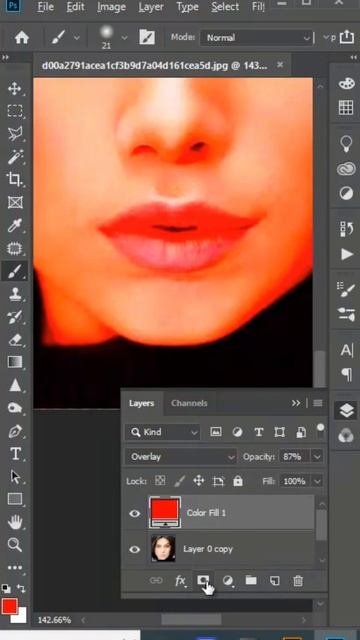Select the Eraser tool
This screenshot has width=360, height=640.
[x=15, y=339]
